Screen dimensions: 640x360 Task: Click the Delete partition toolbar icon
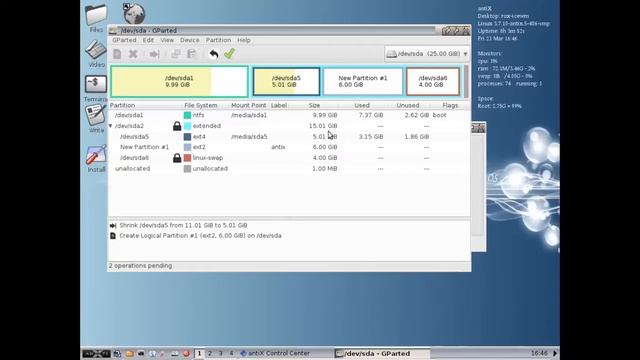(133, 54)
